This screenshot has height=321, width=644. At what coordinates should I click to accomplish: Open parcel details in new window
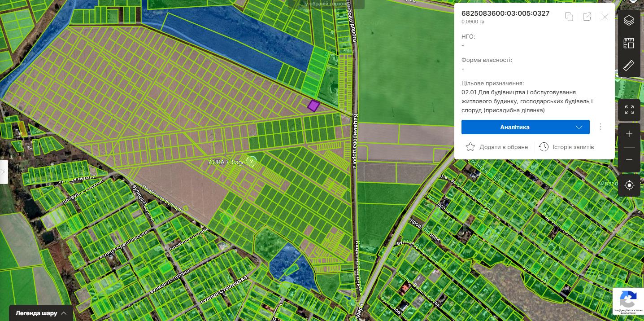pyautogui.click(x=587, y=17)
